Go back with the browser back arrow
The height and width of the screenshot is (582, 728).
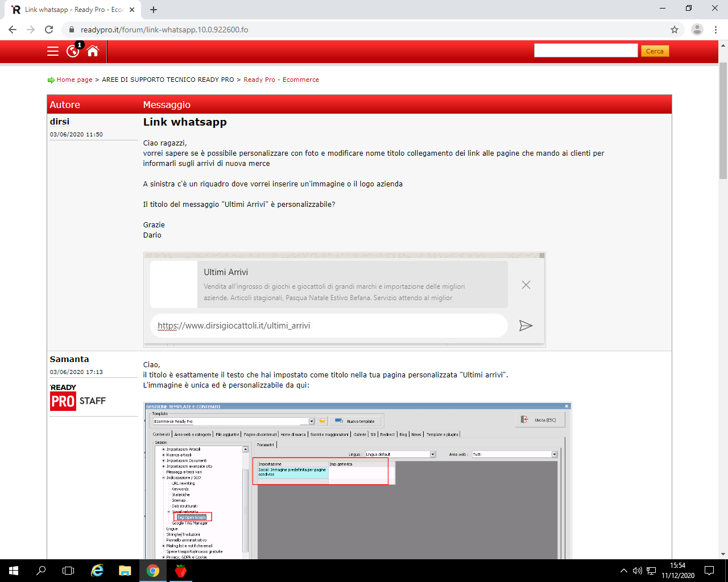13,30
